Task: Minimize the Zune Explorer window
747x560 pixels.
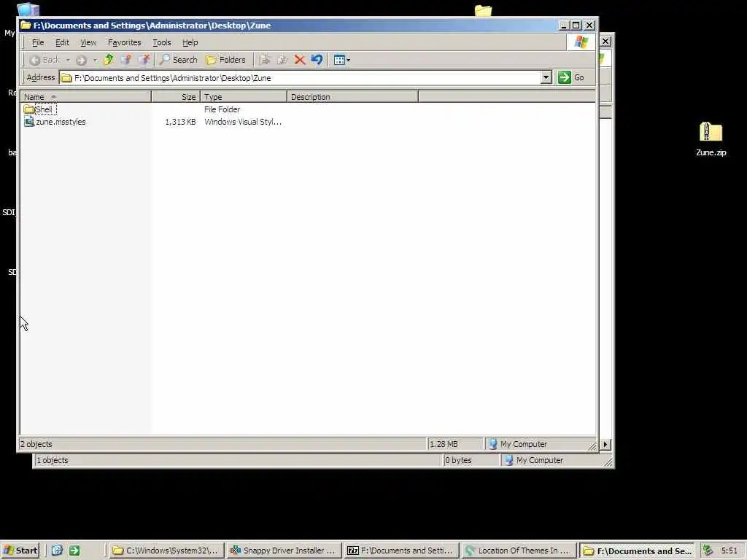Action: [x=564, y=26]
